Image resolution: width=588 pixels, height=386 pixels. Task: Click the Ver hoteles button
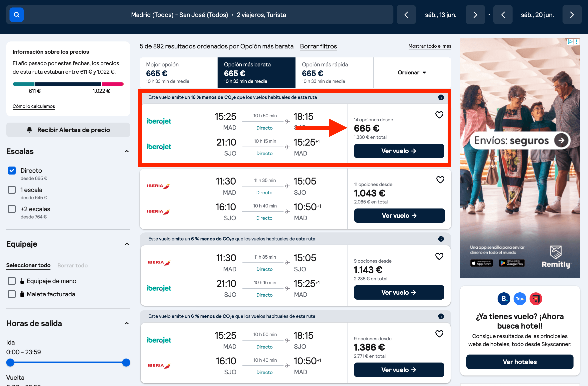point(520,362)
